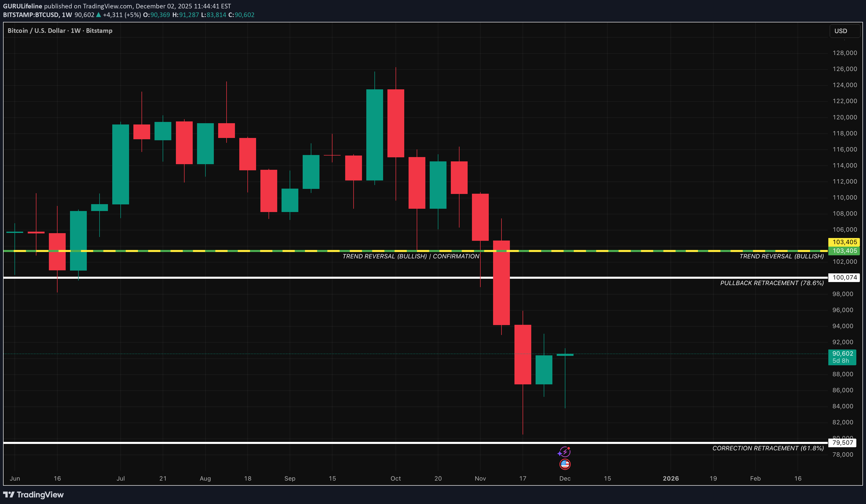
Task: Click the 100,074 pullback retracement price tag
Action: pyautogui.click(x=844, y=278)
